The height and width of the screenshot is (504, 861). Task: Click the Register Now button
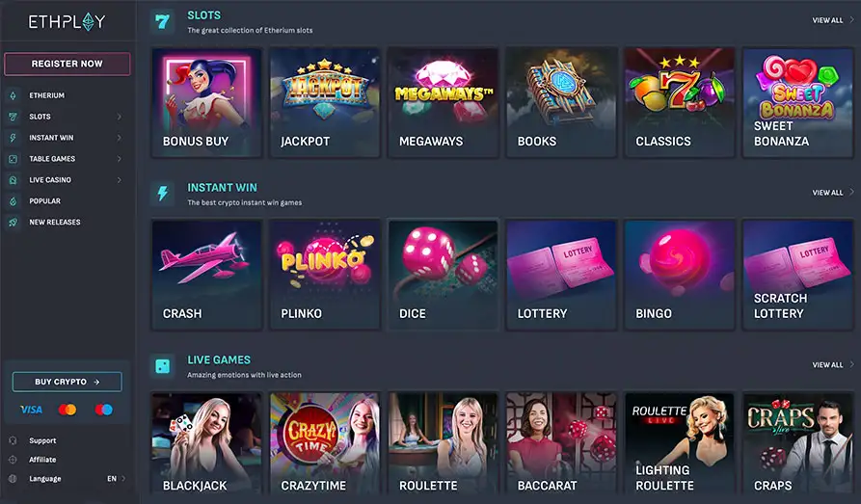pyautogui.click(x=67, y=64)
